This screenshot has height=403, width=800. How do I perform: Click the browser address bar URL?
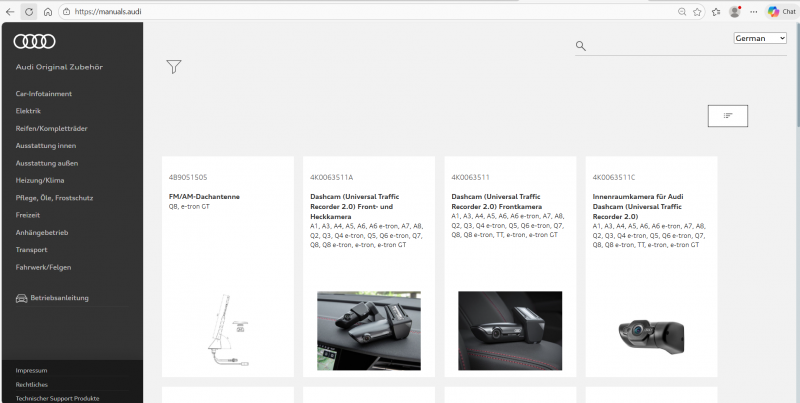pos(108,12)
